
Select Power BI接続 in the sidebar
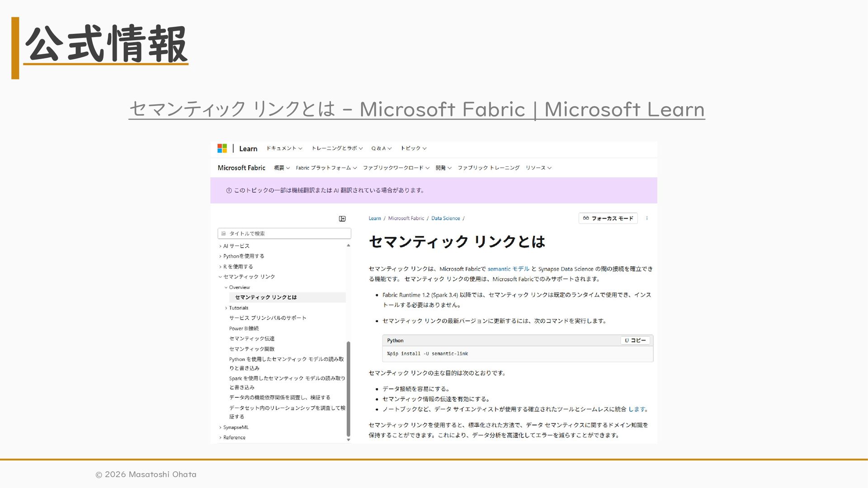tap(244, 328)
